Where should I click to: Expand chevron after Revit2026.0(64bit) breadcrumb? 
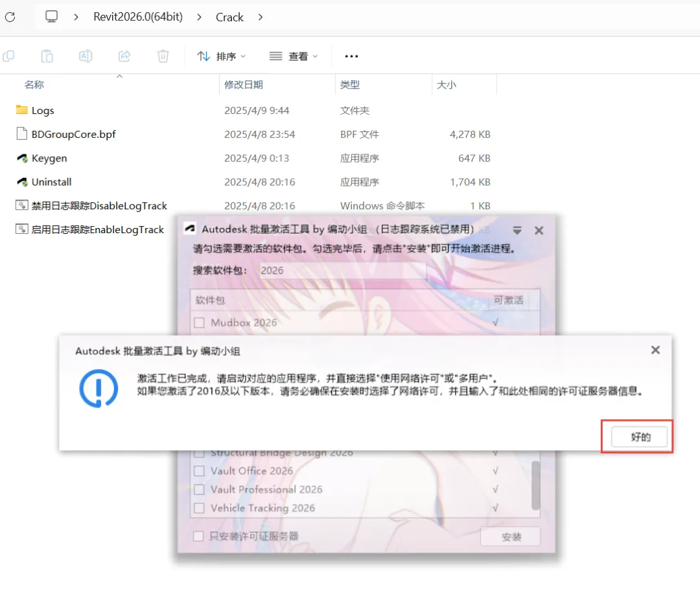coord(199,17)
